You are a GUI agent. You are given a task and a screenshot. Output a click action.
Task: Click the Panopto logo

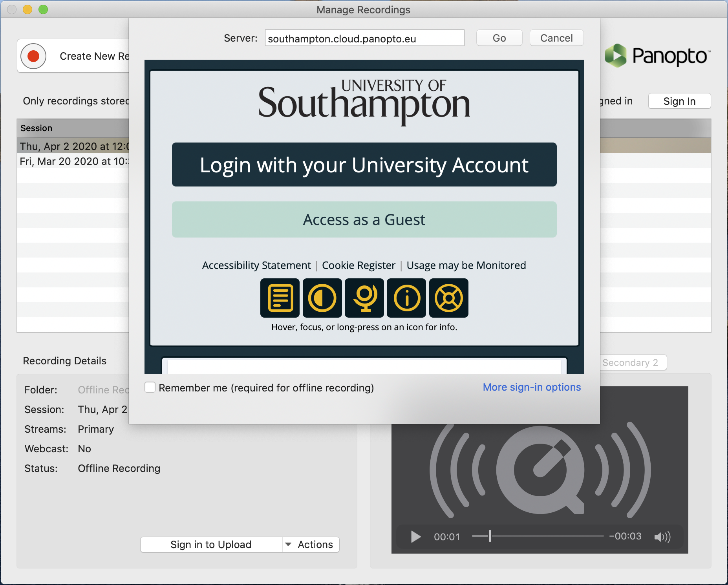[657, 55]
